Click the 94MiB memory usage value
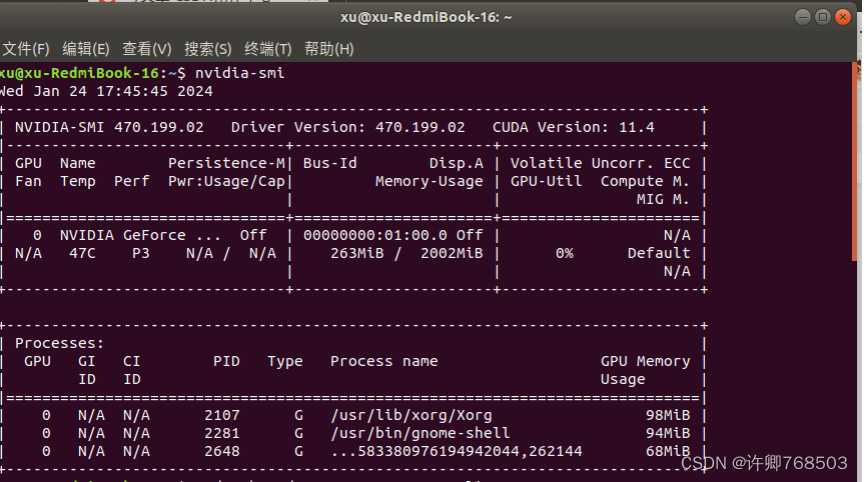The width and height of the screenshot is (864, 482). point(668,434)
